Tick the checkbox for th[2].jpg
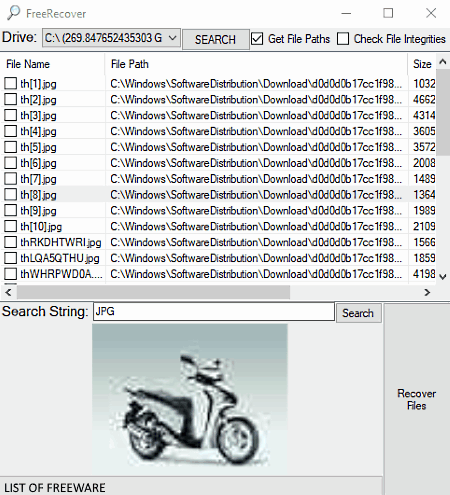The height and width of the screenshot is (495, 450). tap(10, 99)
